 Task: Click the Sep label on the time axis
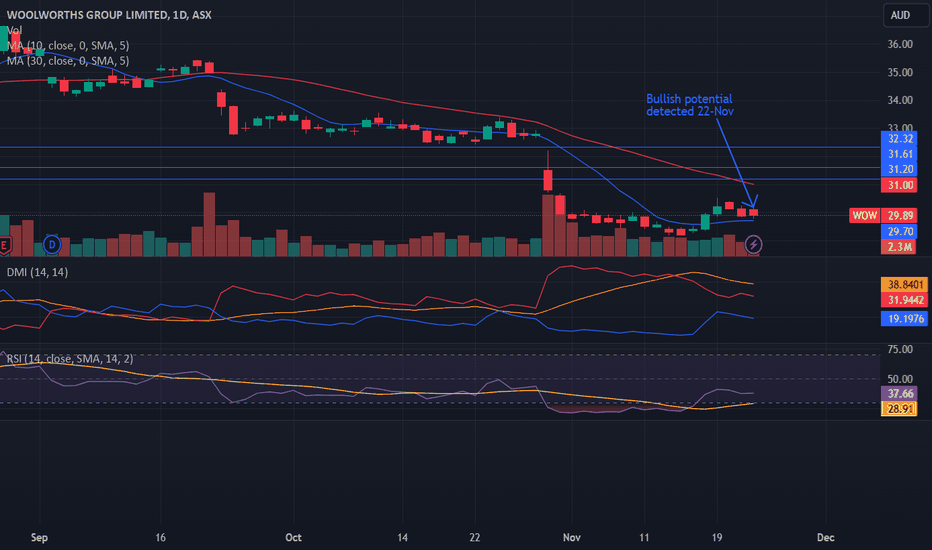pyautogui.click(x=39, y=538)
